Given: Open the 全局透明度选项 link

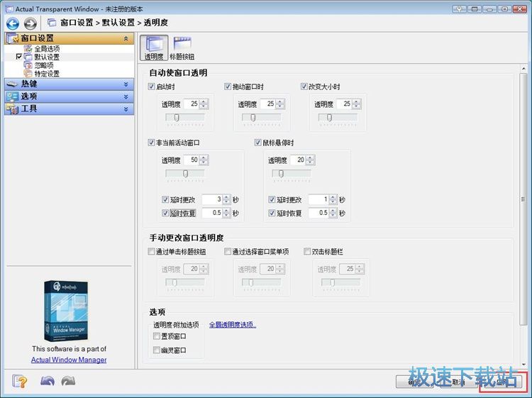Looking at the screenshot, I should point(232,325).
